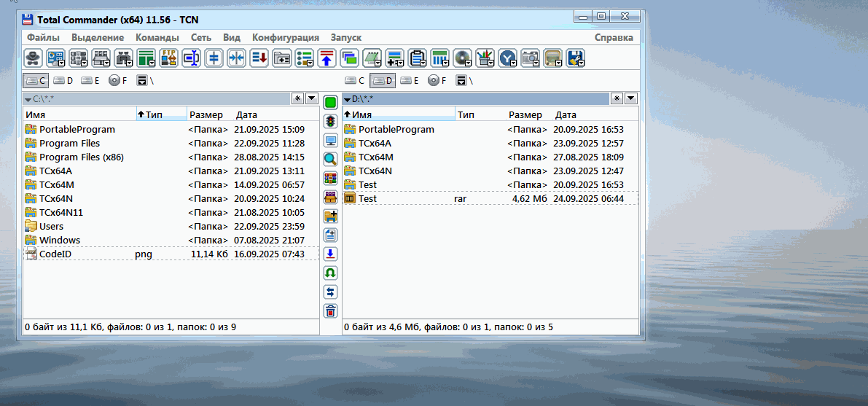This screenshot has width=868, height=406.
Task: Click the camera screenshot toolbar icon
Action: tap(530, 58)
